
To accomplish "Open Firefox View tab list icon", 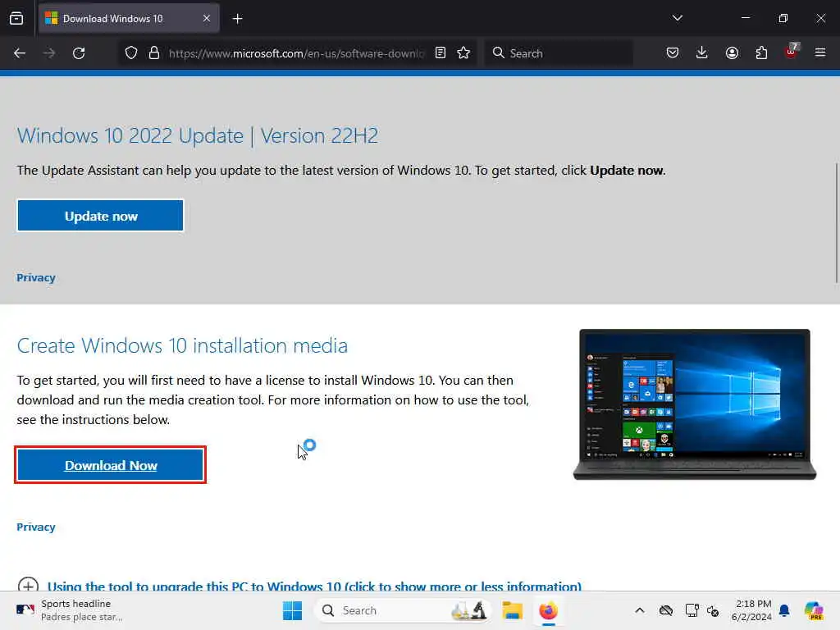I will (16, 18).
